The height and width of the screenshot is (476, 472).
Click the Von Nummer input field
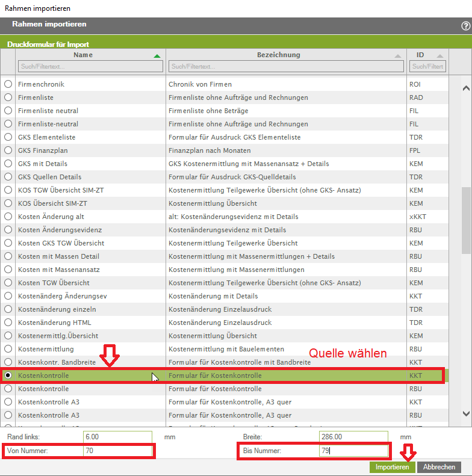[118, 451]
